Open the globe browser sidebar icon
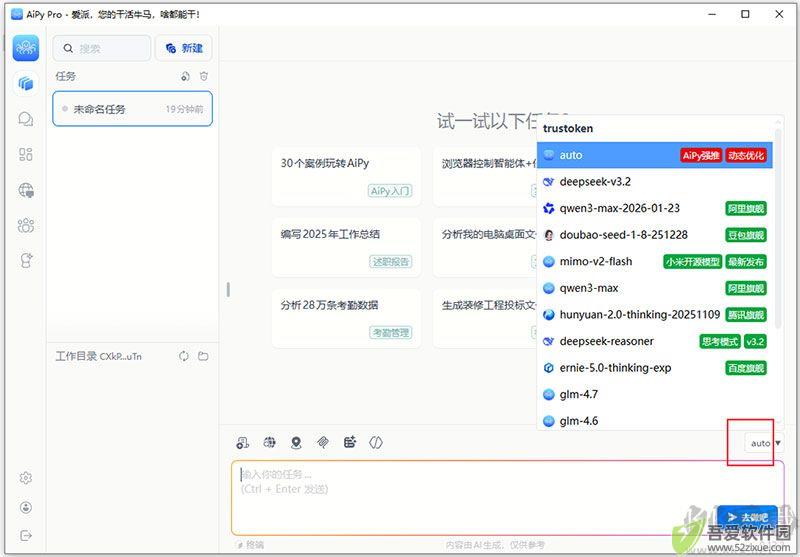800x557 pixels. click(x=26, y=190)
